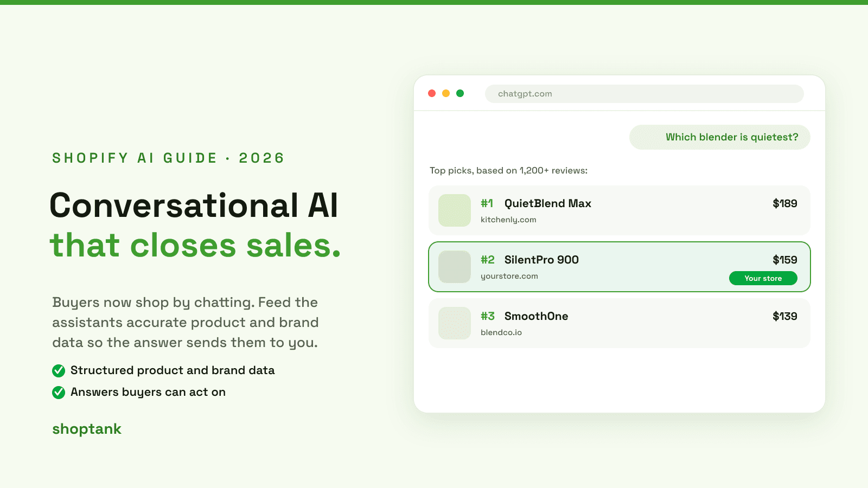
Task: Click the shoptank logo
Action: click(87, 429)
